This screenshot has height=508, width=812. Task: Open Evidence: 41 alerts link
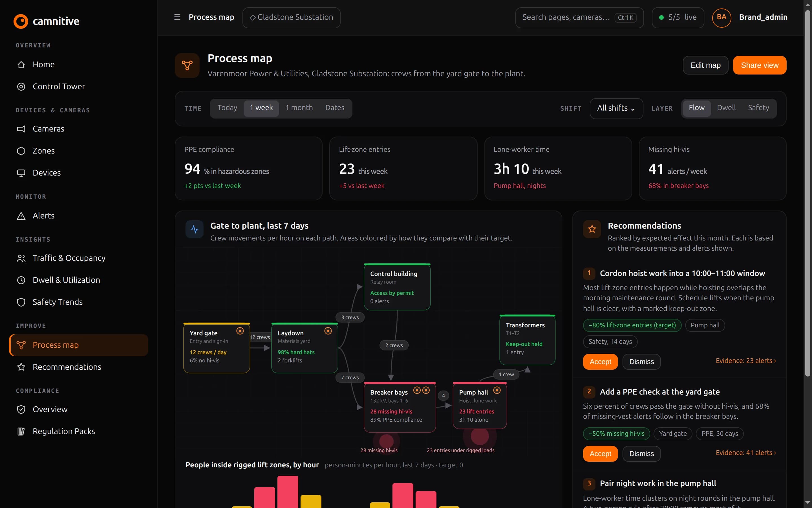coord(745,453)
